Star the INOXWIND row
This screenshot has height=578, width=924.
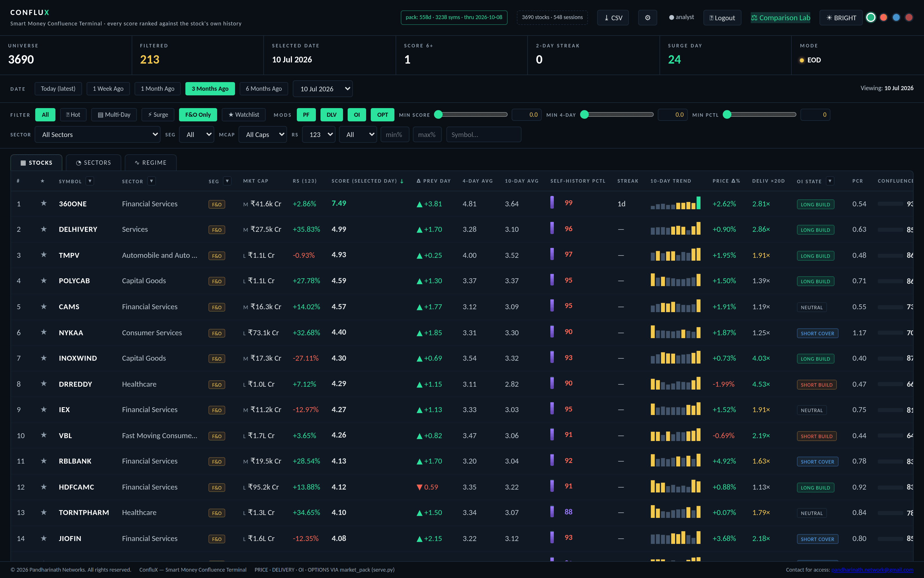click(x=44, y=358)
